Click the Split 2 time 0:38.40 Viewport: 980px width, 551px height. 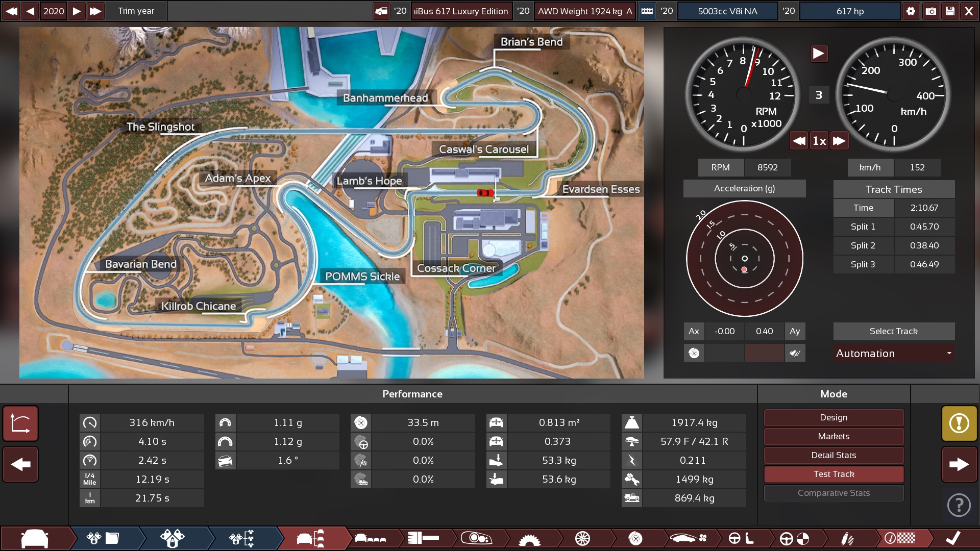(x=924, y=245)
